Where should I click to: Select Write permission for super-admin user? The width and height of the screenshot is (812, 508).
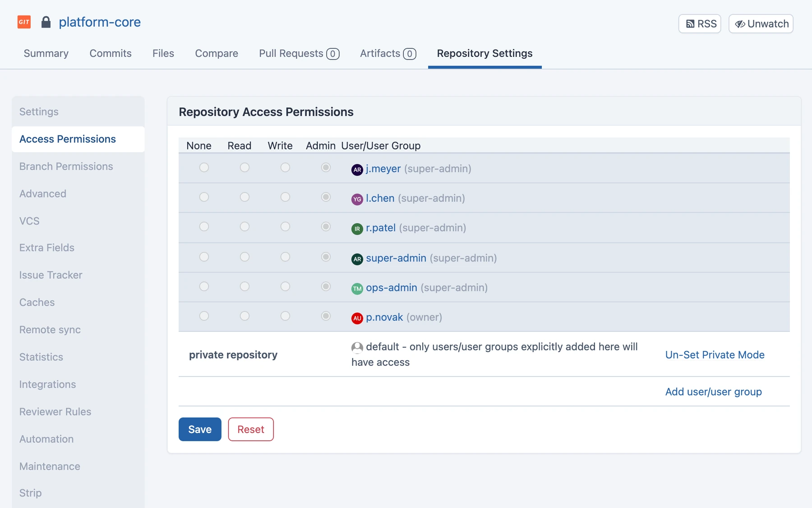click(x=285, y=257)
